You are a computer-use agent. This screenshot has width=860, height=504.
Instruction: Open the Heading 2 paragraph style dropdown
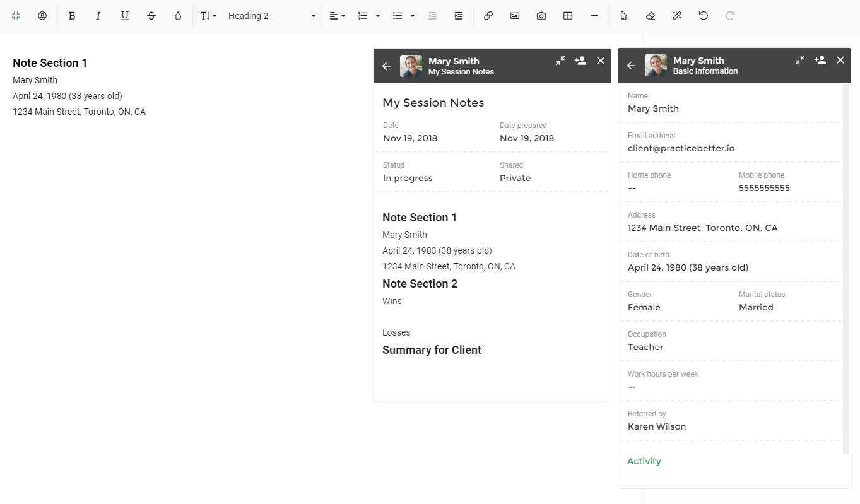(272, 16)
